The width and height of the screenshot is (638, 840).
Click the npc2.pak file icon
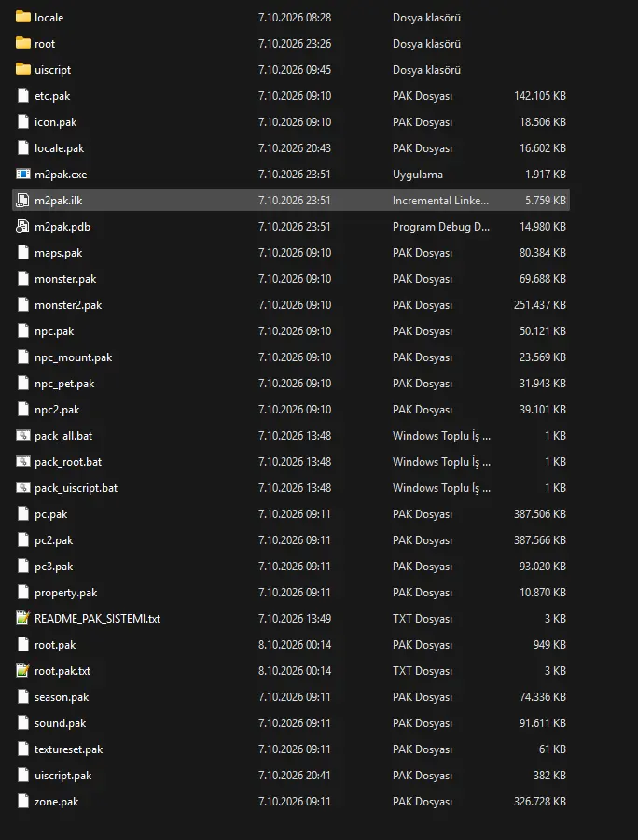pyautogui.click(x=23, y=410)
